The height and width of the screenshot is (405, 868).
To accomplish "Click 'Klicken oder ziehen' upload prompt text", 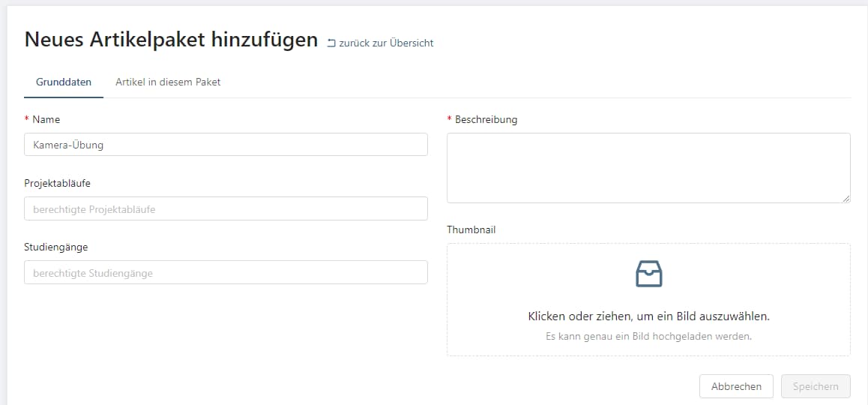I will pos(648,316).
